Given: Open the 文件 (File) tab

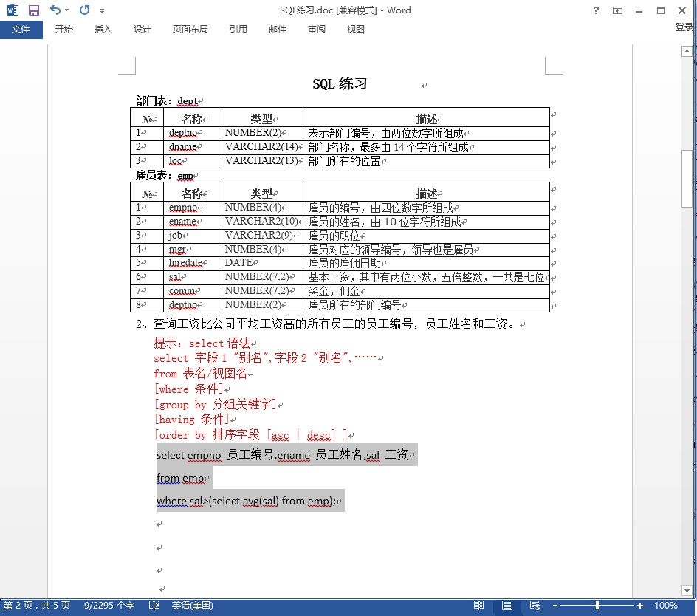Looking at the screenshot, I should click(x=21, y=30).
